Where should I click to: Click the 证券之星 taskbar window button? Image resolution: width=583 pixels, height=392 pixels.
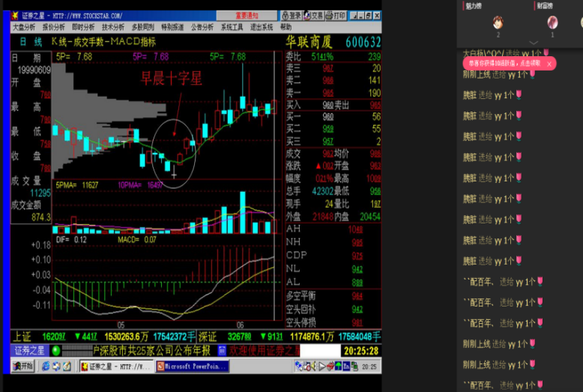[x=116, y=367]
